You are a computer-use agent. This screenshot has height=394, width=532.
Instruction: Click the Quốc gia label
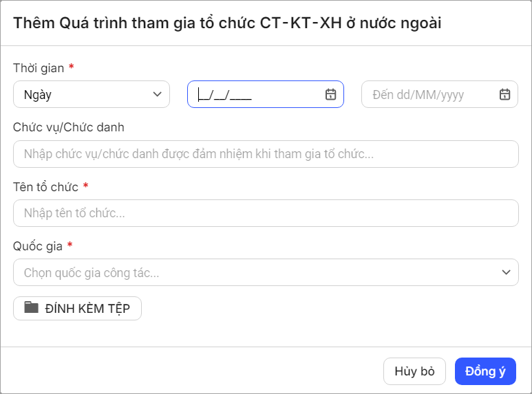(38, 245)
